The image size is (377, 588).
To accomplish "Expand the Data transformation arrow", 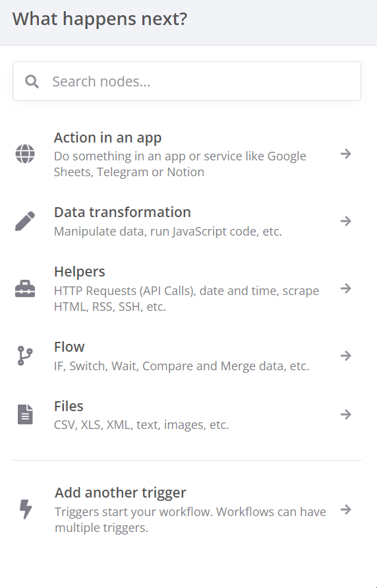I will 346,221.
